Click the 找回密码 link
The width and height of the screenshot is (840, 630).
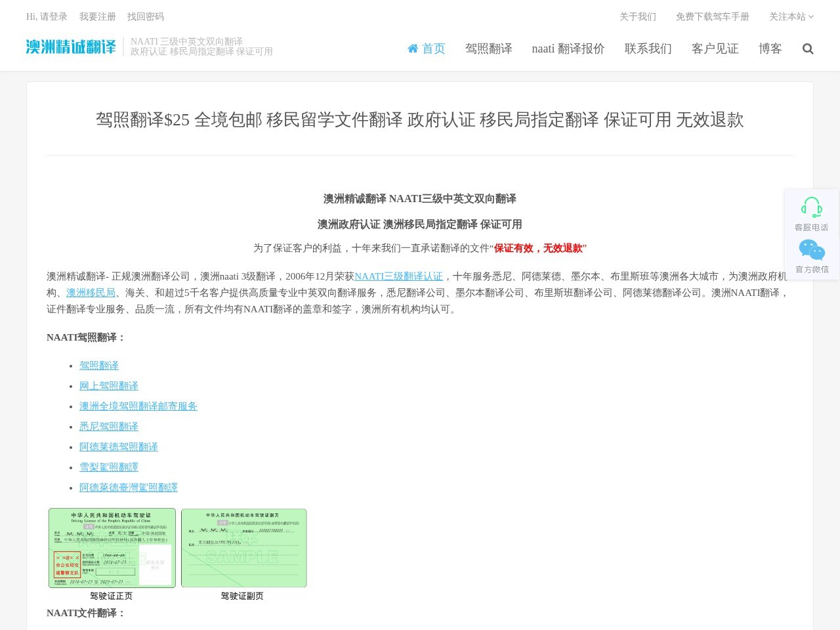coord(146,16)
